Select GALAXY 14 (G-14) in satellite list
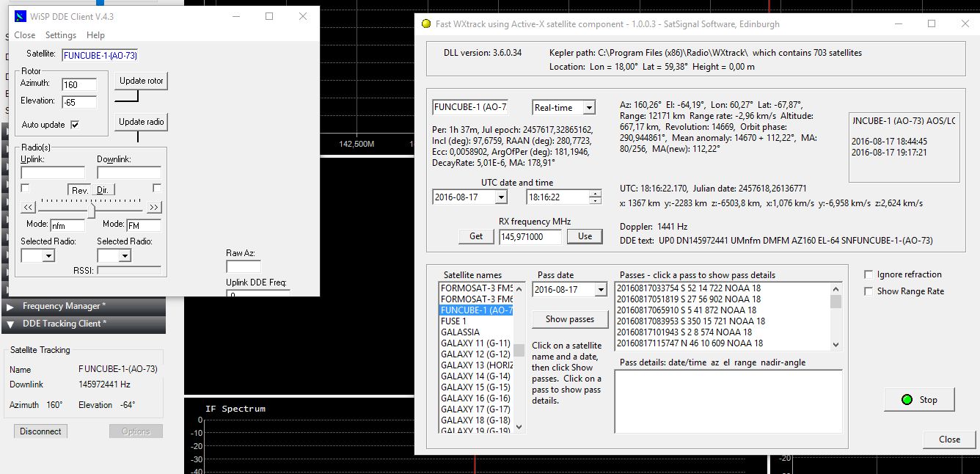980x474 pixels. click(x=475, y=376)
